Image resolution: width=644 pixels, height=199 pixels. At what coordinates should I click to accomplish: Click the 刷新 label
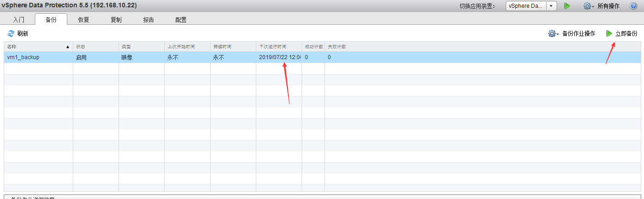23,33
